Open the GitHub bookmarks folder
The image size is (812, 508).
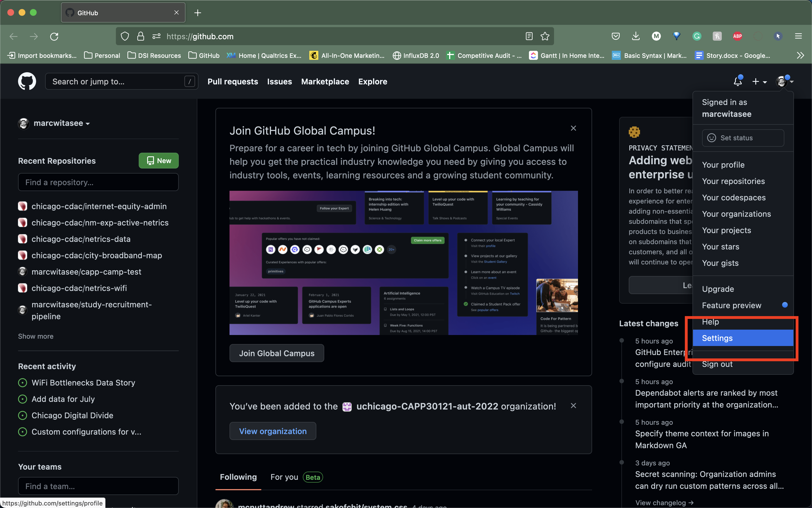[x=204, y=55]
